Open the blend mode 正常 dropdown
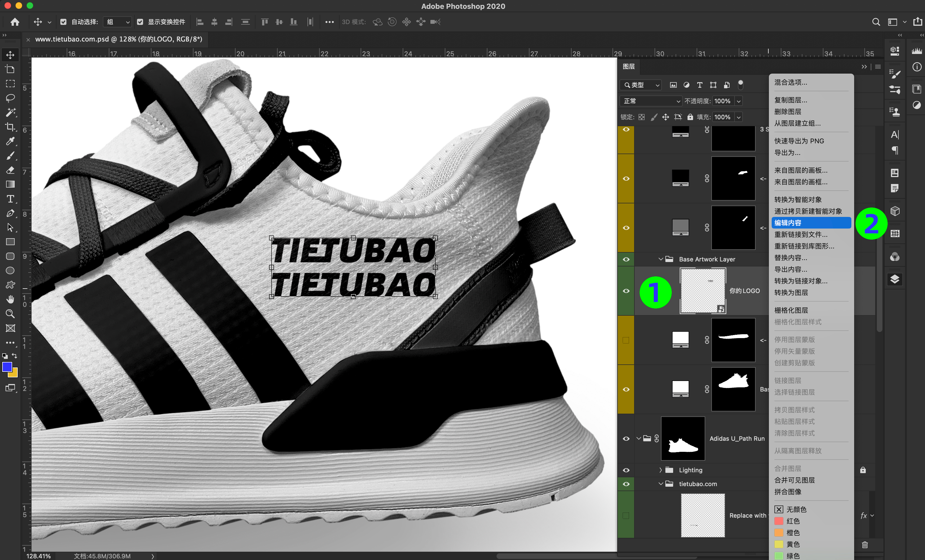Image resolution: width=925 pixels, height=560 pixels. pyautogui.click(x=651, y=101)
